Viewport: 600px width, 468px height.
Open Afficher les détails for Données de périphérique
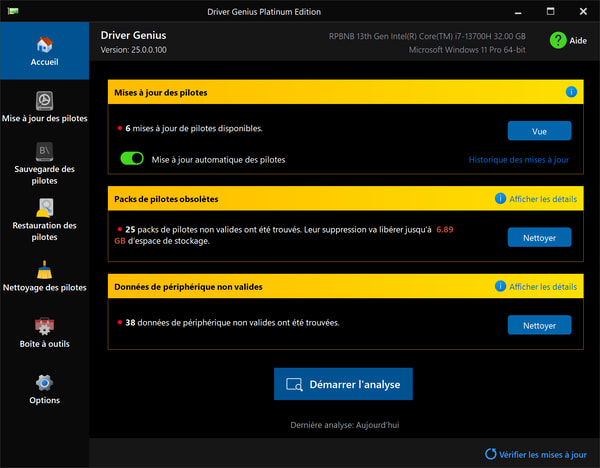point(543,287)
